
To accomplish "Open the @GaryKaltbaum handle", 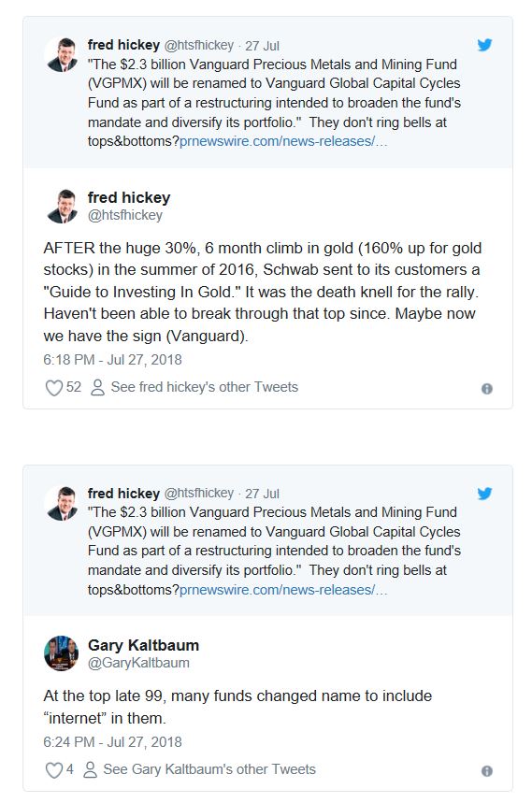I will tap(138, 663).
